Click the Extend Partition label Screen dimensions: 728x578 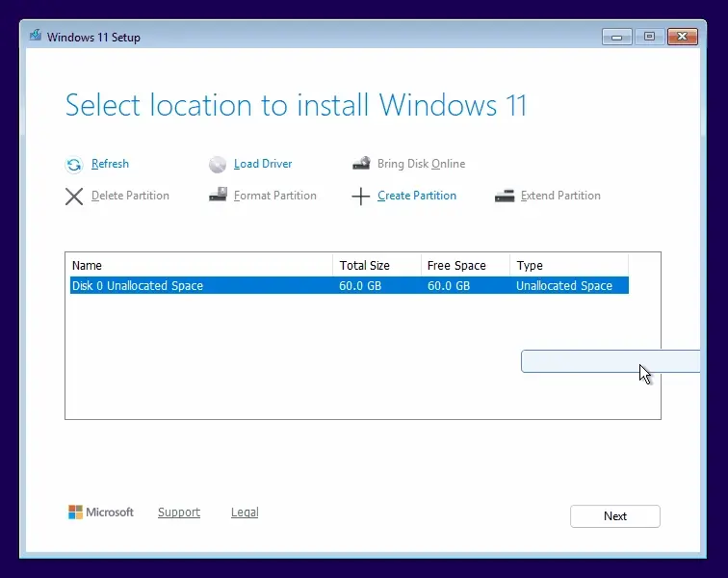click(560, 196)
